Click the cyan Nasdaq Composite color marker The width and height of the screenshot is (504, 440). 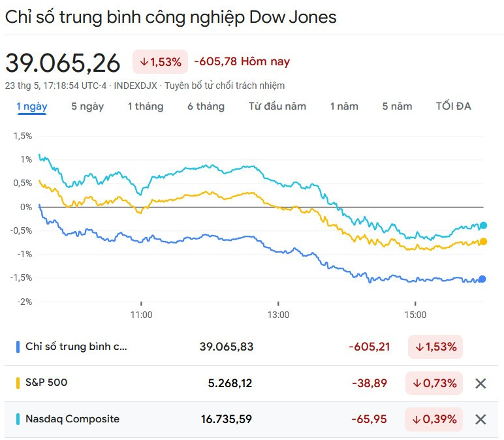click(x=18, y=419)
